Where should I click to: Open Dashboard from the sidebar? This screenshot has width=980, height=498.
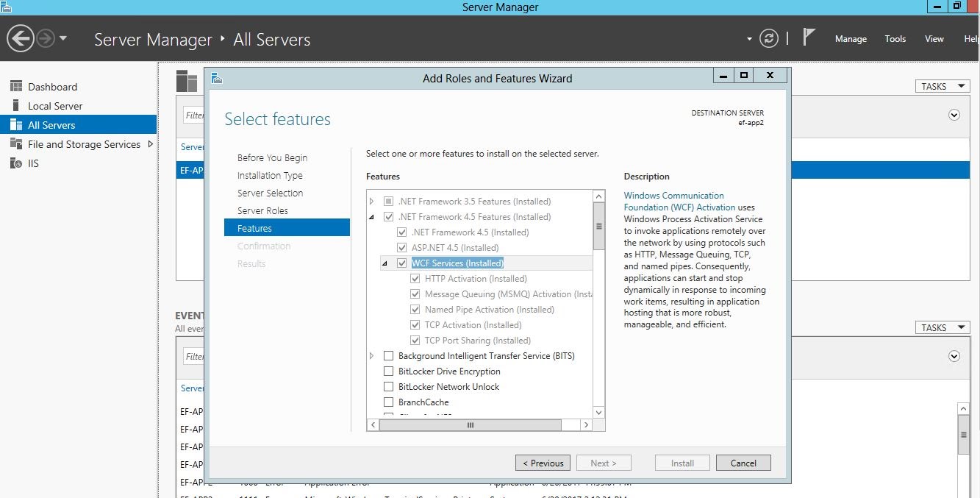click(x=51, y=87)
